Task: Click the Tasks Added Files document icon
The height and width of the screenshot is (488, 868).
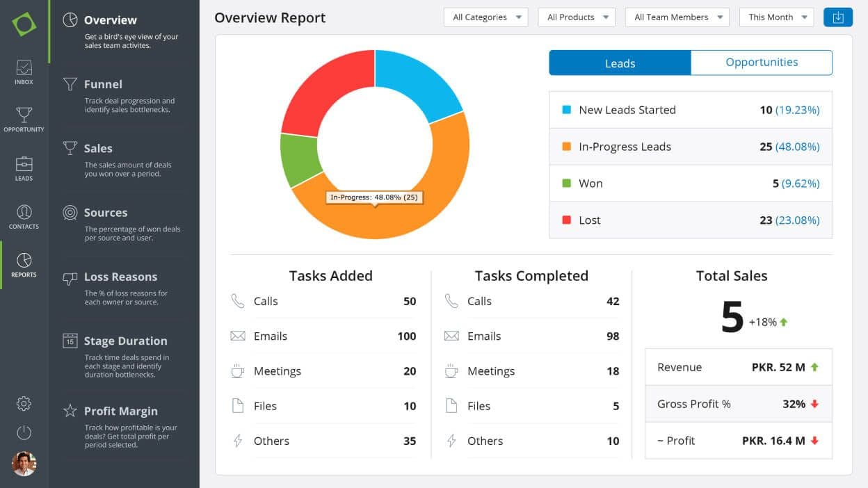Action: (x=238, y=406)
